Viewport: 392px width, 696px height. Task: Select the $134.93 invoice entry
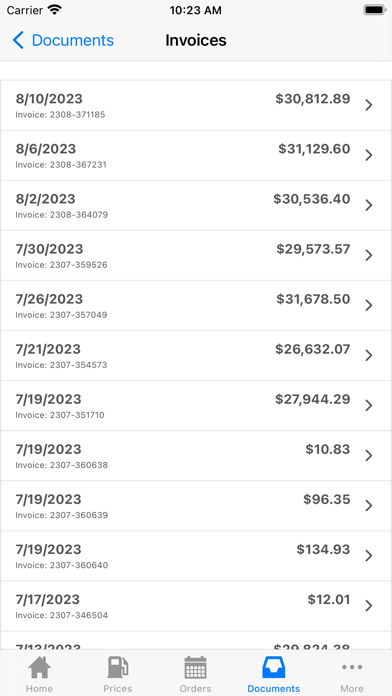[x=196, y=556]
